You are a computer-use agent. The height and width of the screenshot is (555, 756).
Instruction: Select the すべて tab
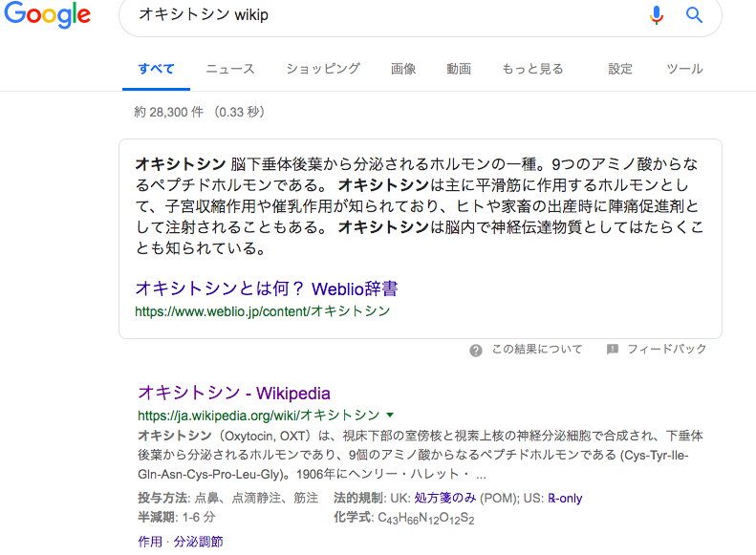(156, 69)
